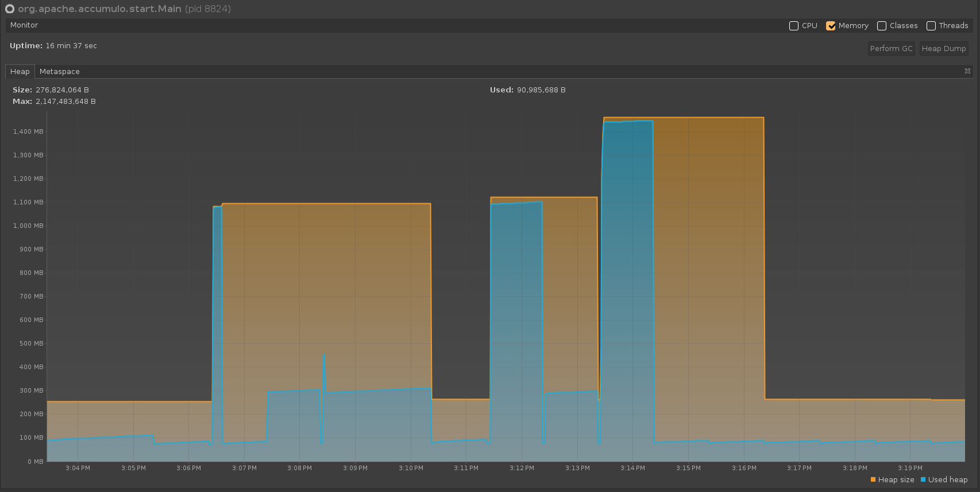The height and width of the screenshot is (492, 980).
Task: Enable the CPU checkbox
Action: 794,26
